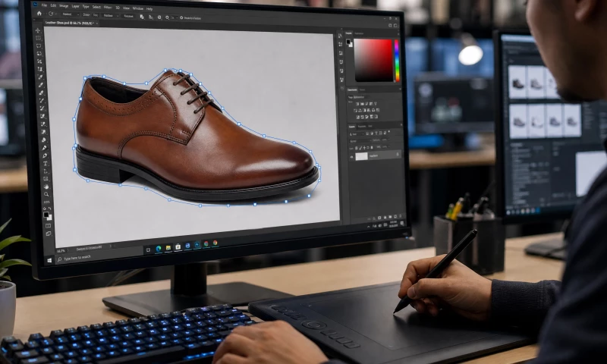The width and height of the screenshot is (607, 364).
Task: Close the Leather-Shoe.psd document tab
Action: coord(97,24)
